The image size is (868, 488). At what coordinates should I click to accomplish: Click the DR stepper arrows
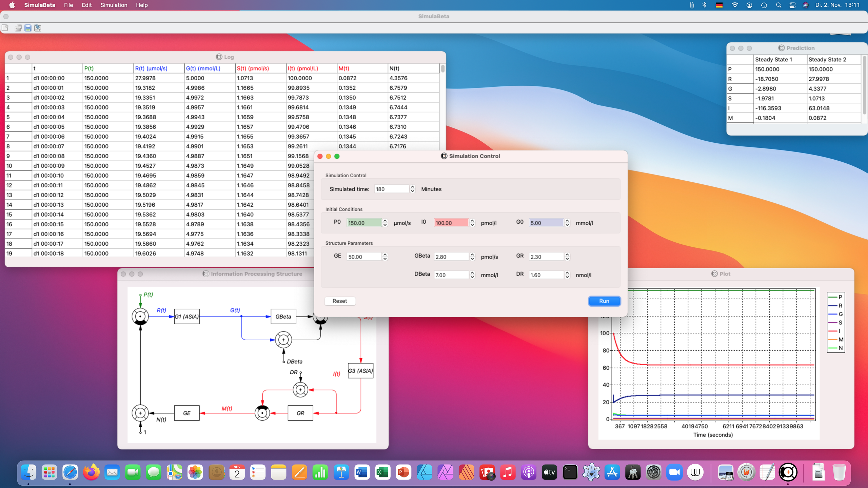[567, 275]
